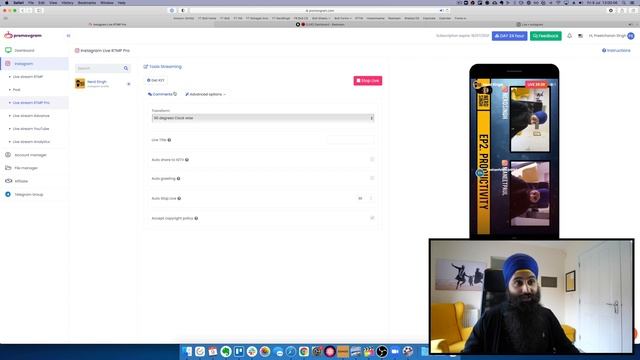The image size is (640, 360).
Task: Open the Safari File menu
Action: [31, 2]
